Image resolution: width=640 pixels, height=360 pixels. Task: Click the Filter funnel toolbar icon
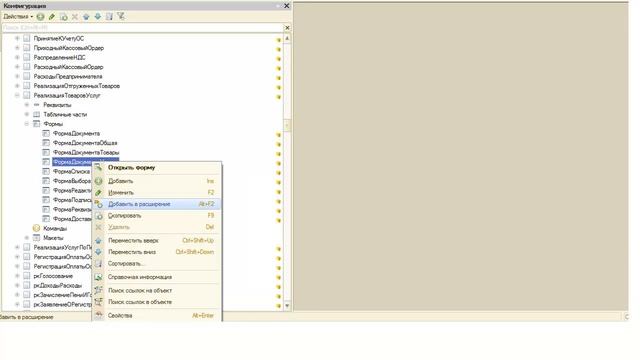(x=121, y=17)
